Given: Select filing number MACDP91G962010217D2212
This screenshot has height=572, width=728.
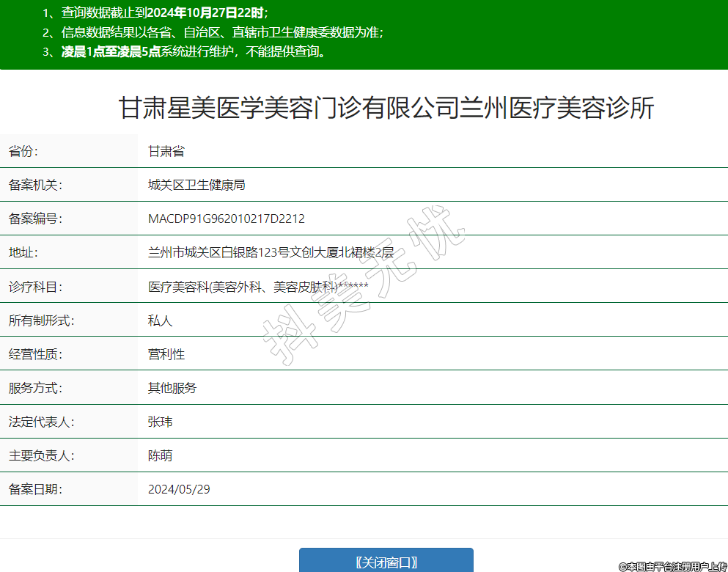Looking at the screenshot, I should pyautogui.click(x=226, y=219).
